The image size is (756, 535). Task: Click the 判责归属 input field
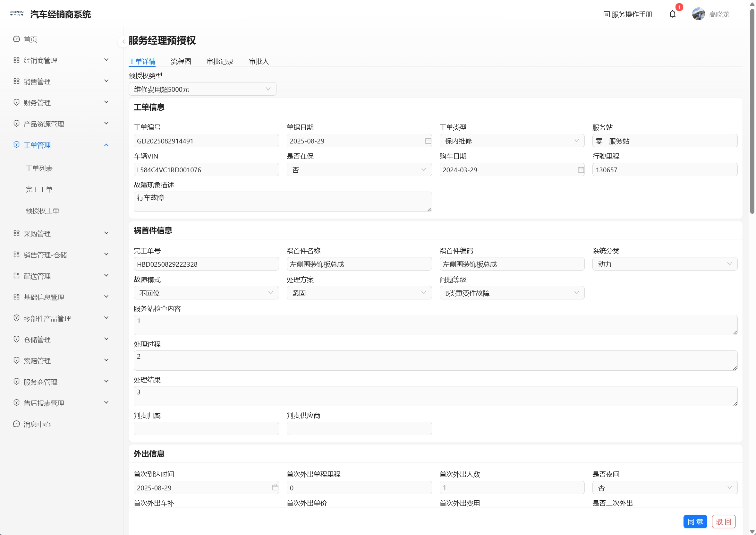tap(206, 428)
